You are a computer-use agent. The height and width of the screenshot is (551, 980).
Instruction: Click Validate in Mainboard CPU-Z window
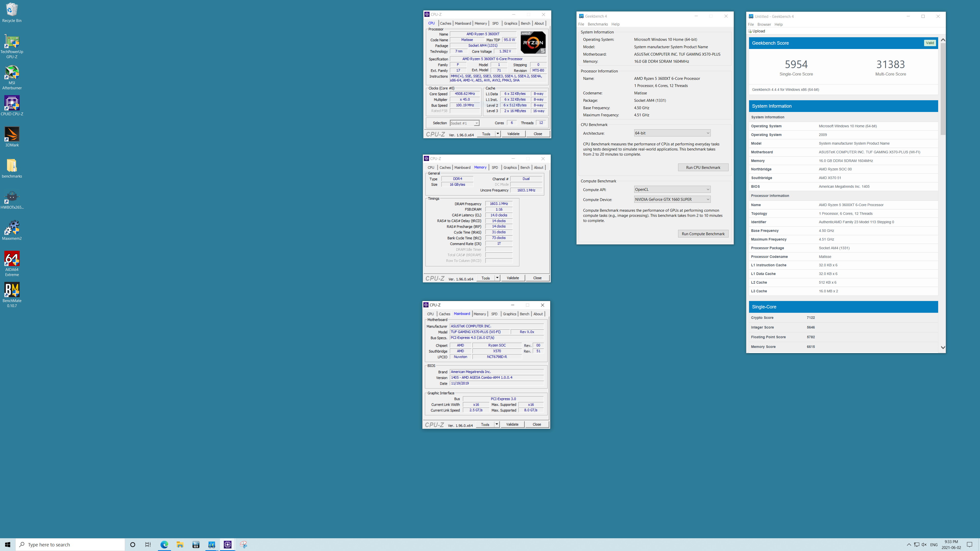[x=512, y=424]
